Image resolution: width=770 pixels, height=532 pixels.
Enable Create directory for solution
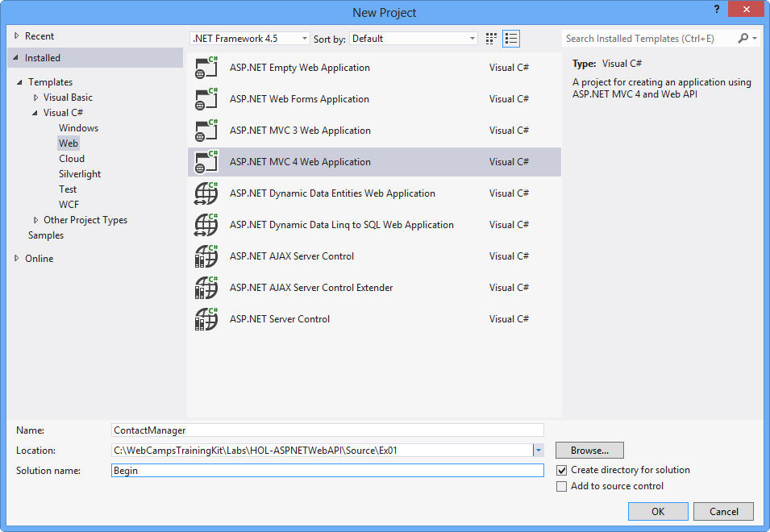coord(562,470)
